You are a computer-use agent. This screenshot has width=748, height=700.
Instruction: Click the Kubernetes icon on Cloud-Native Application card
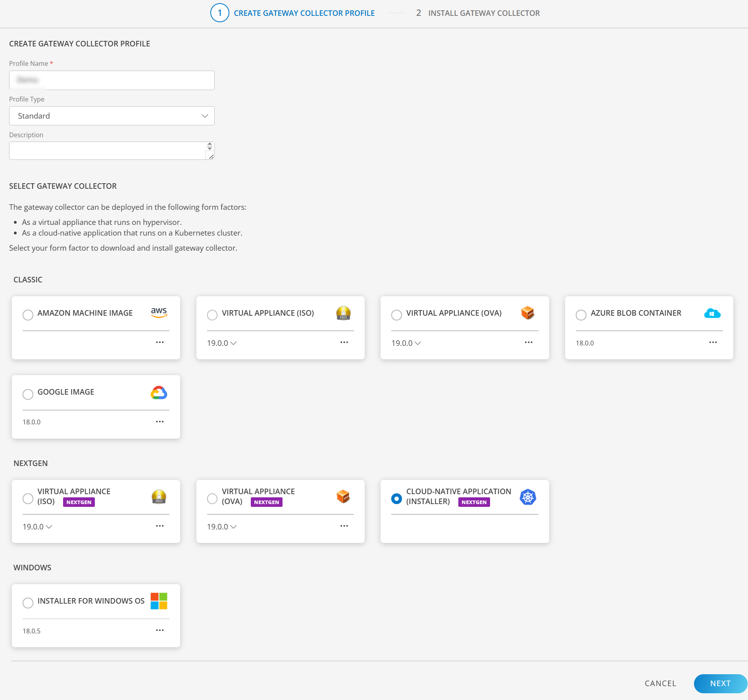pyautogui.click(x=528, y=497)
